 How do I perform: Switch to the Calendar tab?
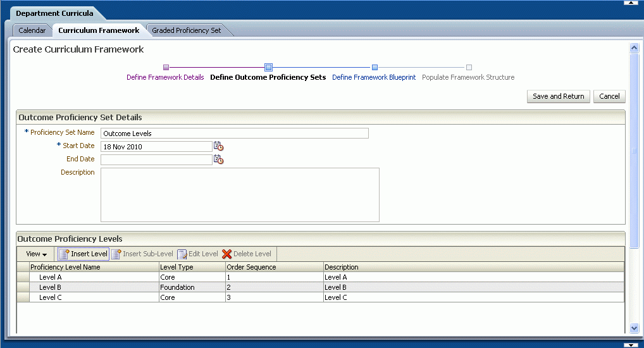tap(32, 30)
